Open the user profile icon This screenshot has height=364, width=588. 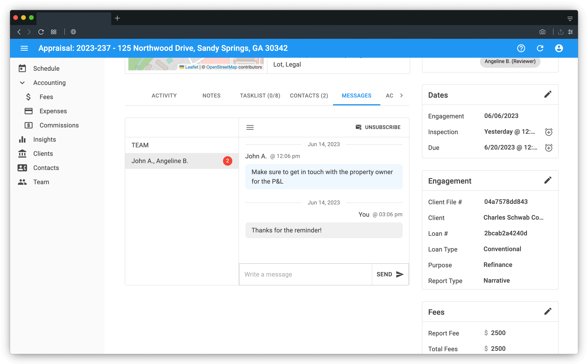point(559,48)
